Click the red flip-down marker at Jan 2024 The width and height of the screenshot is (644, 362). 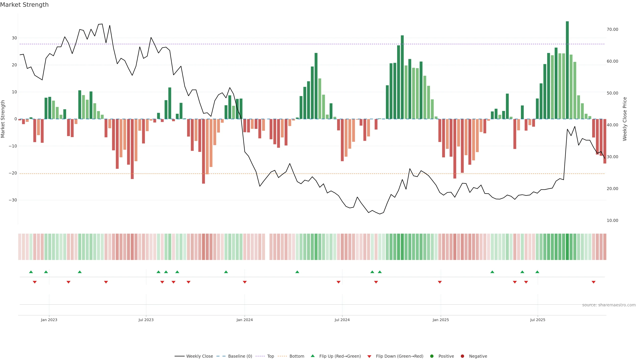point(245,282)
